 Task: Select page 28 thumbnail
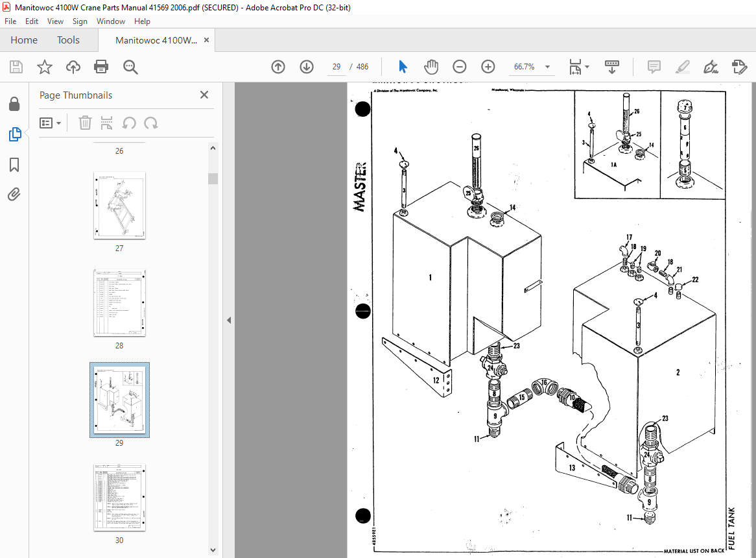pos(119,303)
